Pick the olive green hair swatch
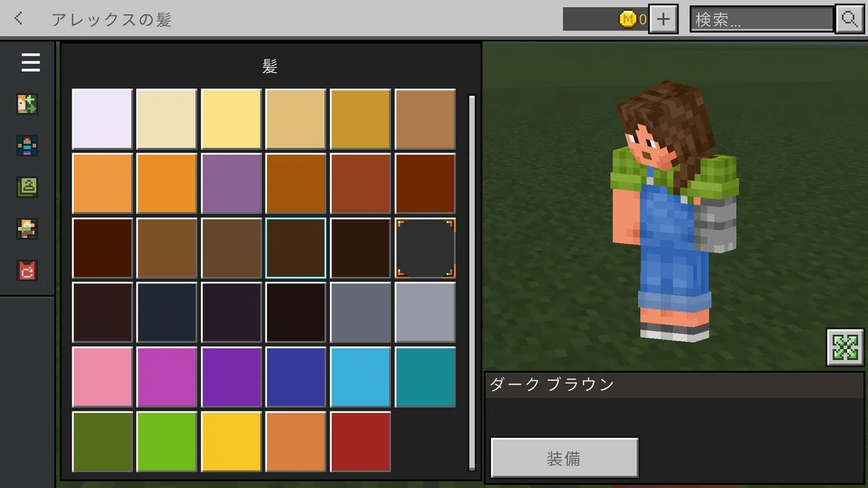Viewport: 868px width, 488px height. (x=102, y=442)
